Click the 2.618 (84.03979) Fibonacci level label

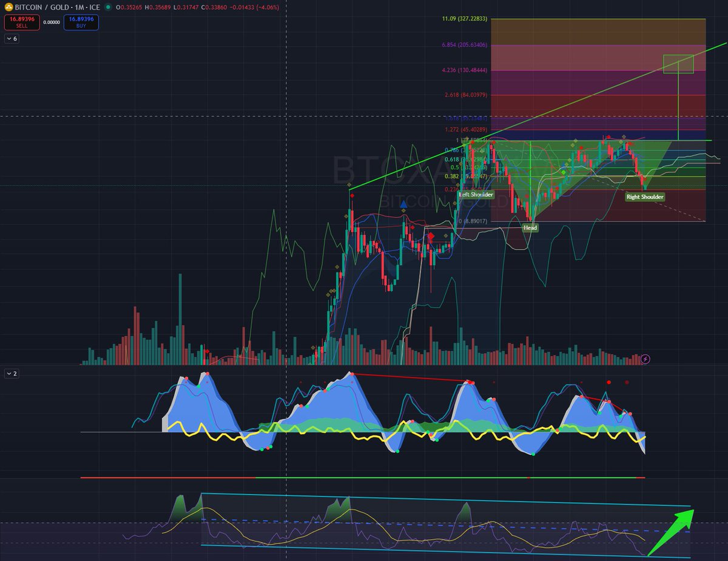click(x=467, y=95)
